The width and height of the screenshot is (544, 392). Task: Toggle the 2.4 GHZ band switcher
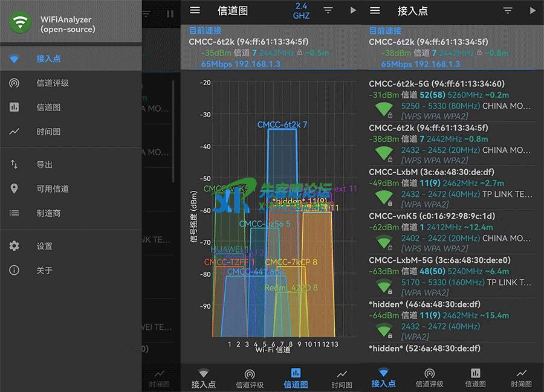301,11
